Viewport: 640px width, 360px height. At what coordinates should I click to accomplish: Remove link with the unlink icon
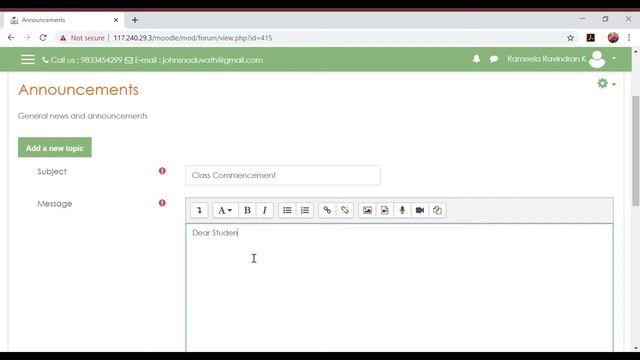click(345, 210)
